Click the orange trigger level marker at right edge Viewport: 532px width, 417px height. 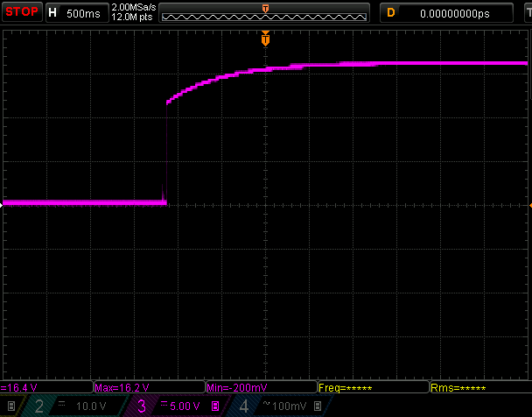tap(530, 206)
